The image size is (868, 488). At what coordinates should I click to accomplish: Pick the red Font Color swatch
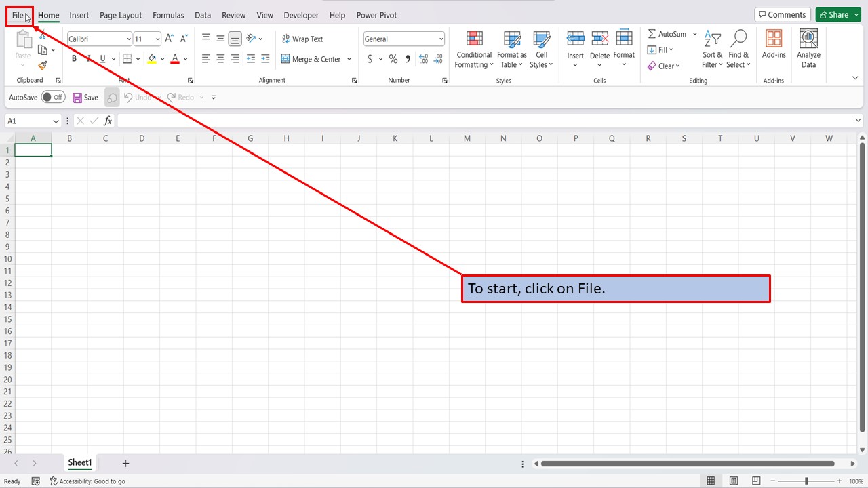[174, 59]
